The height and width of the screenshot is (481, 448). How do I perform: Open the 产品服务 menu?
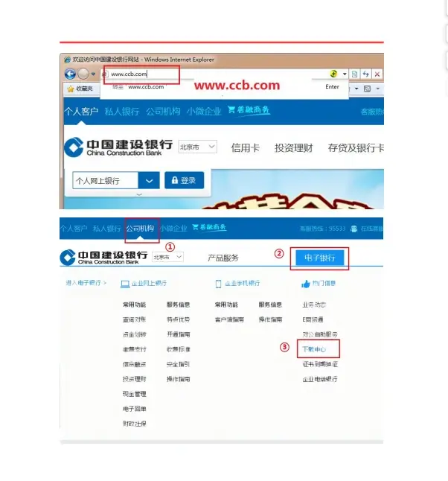click(x=223, y=258)
